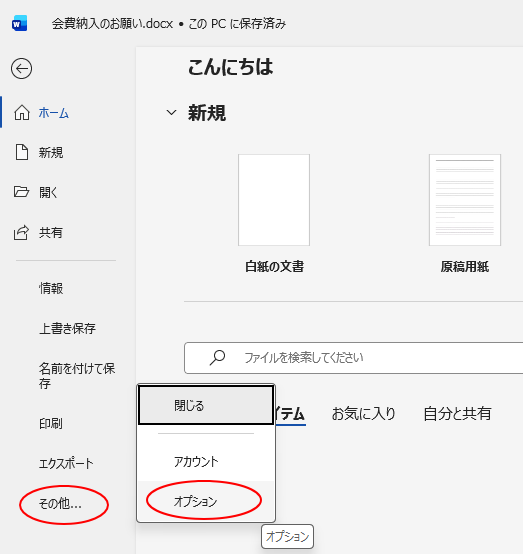
Task: Switch to the お気に入り tab
Action: pyautogui.click(x=363, y=413)
